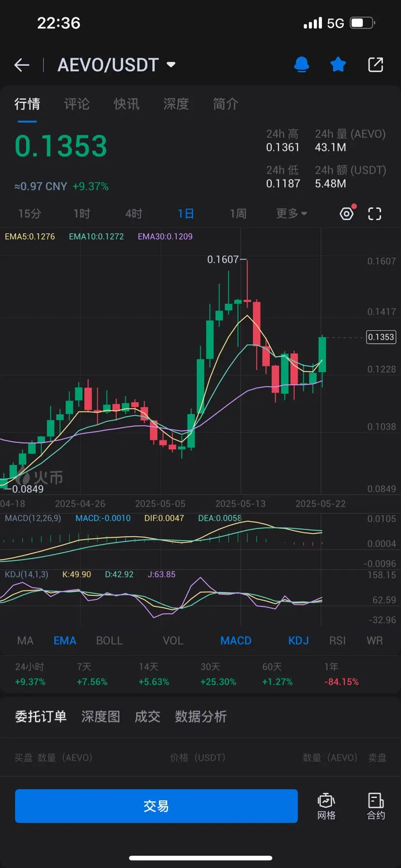This screenshot has width=401, height=868.
Task: Enter fullscreen chart mode icon
Action: tap(375, 214)
